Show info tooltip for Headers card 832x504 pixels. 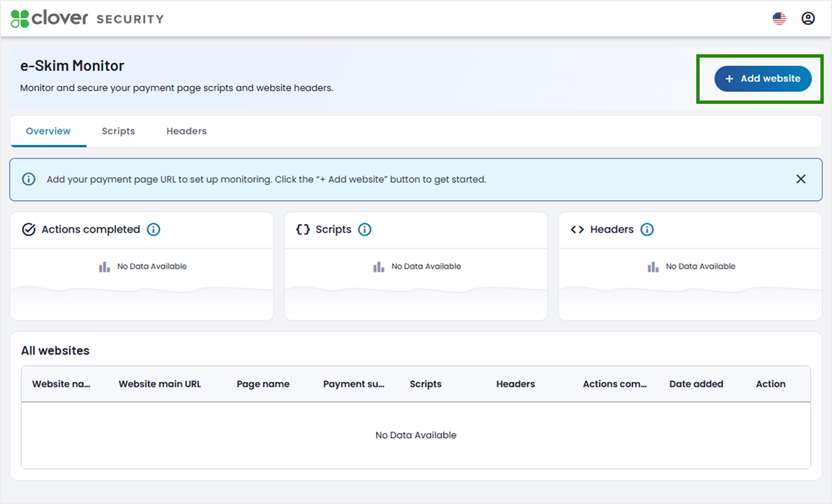tap(647, 229)
